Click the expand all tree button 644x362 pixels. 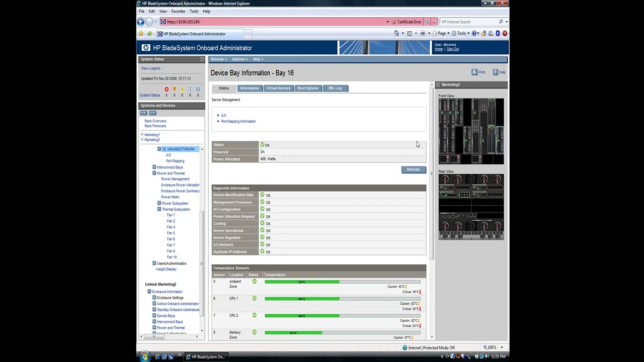click(x=144, y=113)
